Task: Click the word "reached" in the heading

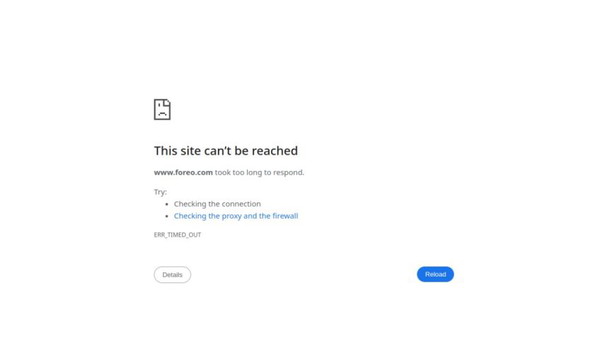Action: point(274,151)
